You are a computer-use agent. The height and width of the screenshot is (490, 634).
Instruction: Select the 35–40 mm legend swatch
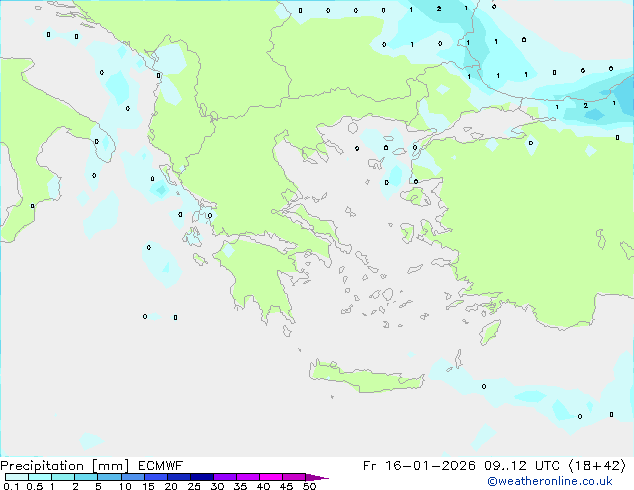[248, 477]
